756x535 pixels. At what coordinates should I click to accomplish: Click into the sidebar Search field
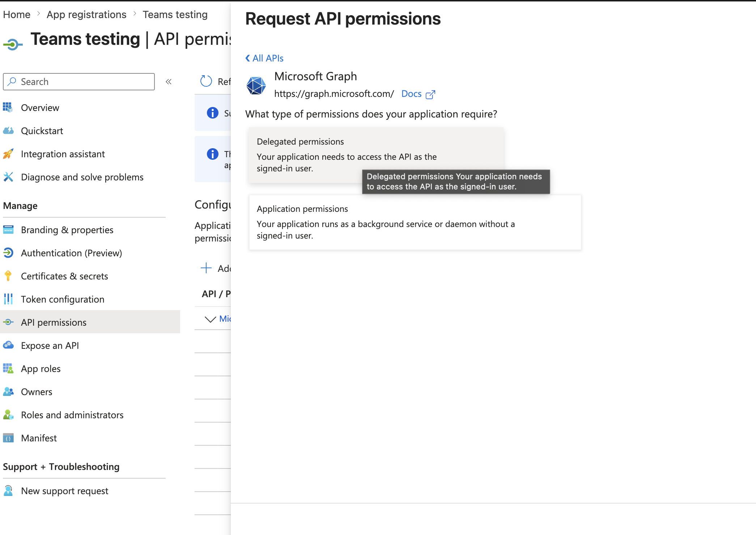pyautogui.click(x=79, y=82)
